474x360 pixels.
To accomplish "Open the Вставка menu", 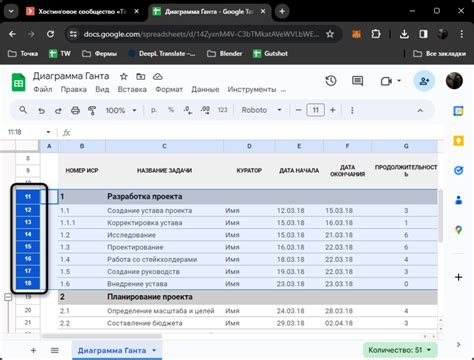I will point(132,89).
